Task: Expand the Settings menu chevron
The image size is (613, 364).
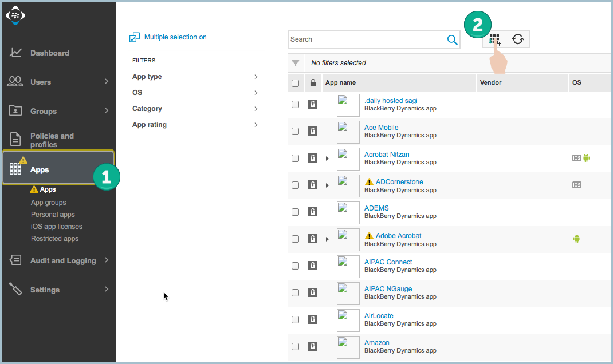Action: (107, 289)
